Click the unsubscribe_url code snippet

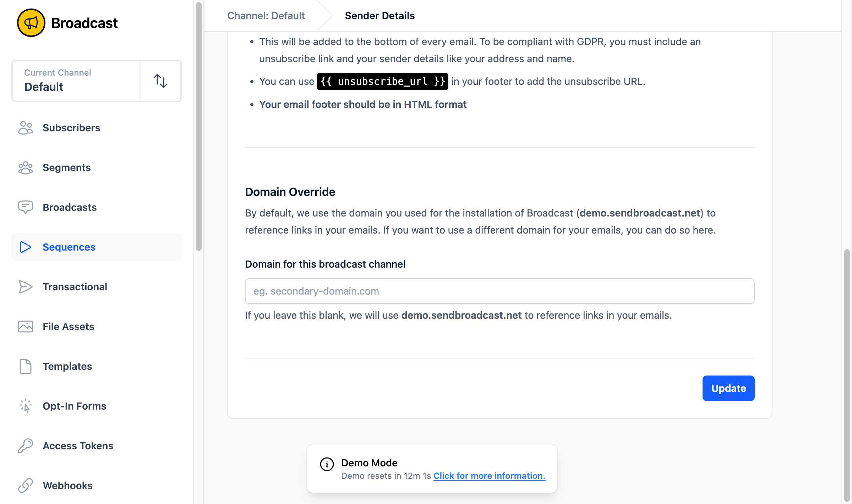coord(382,81)
